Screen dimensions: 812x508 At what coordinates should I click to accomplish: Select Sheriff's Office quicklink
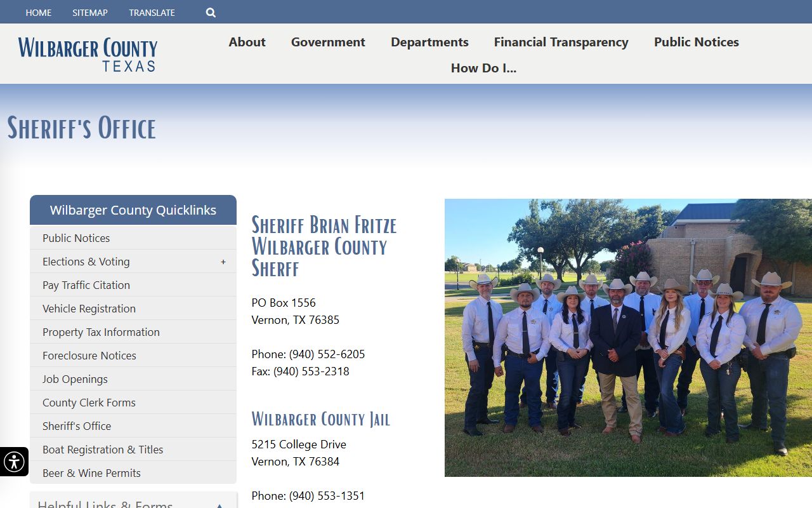(x=133, y=426)
